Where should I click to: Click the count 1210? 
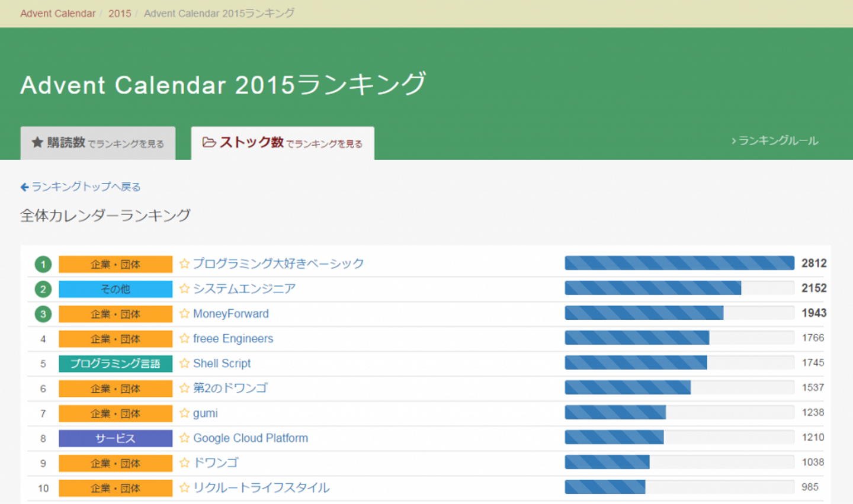pyautogui.click(x=813, y=437)
